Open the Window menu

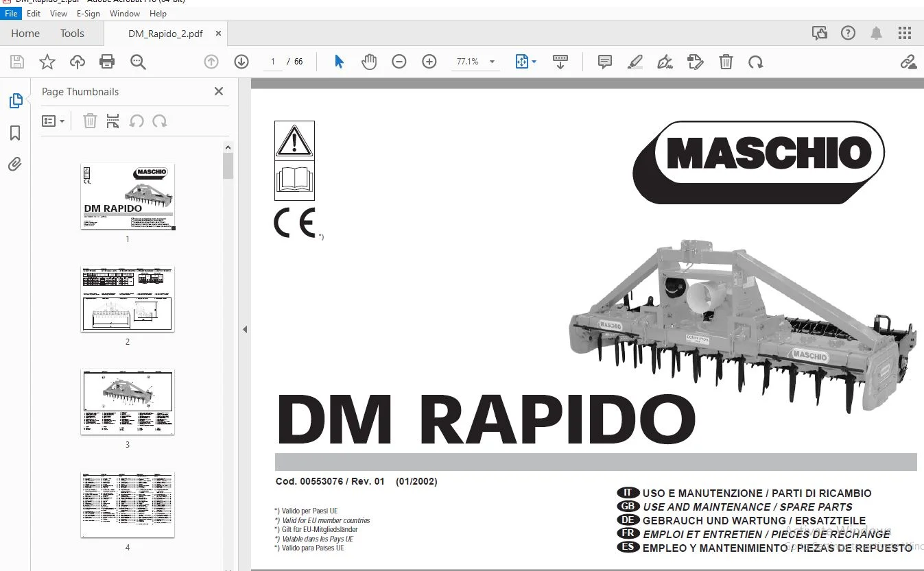click(125, 13)
